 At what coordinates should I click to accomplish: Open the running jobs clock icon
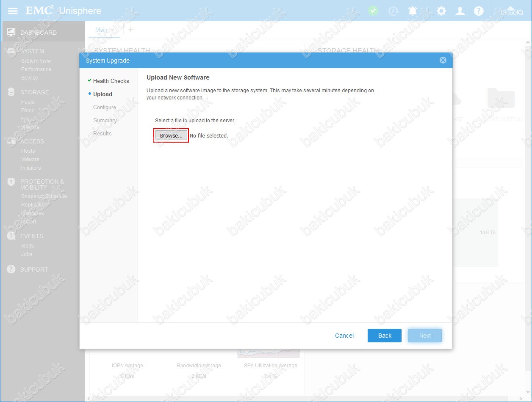[393, 11]
